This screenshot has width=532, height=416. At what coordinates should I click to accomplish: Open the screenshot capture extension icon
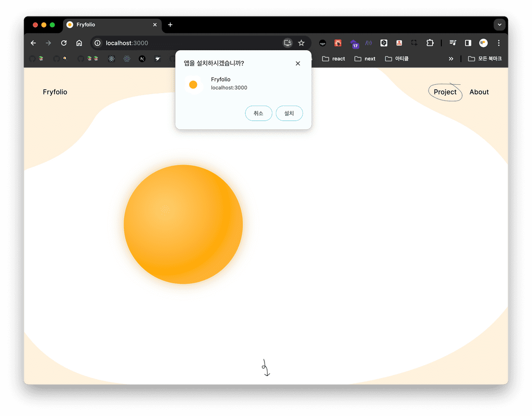point(414,43)
